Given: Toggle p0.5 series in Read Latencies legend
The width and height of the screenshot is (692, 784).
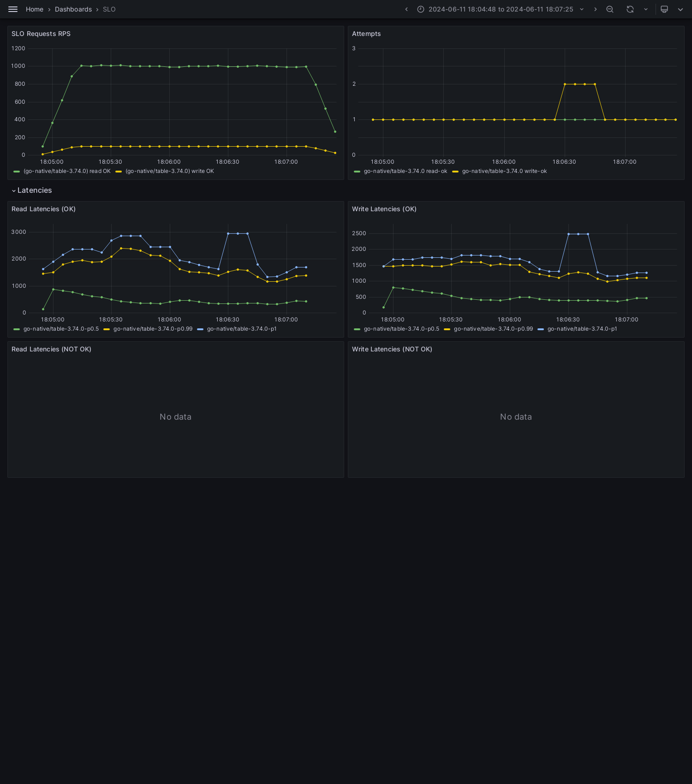Looking at the screenshot, I should coord(61,329).
